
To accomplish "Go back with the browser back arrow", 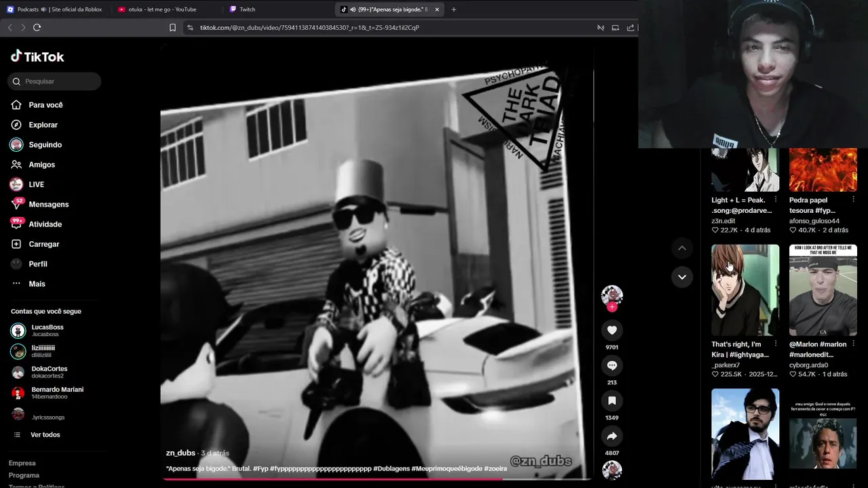I will click(9, 28).
